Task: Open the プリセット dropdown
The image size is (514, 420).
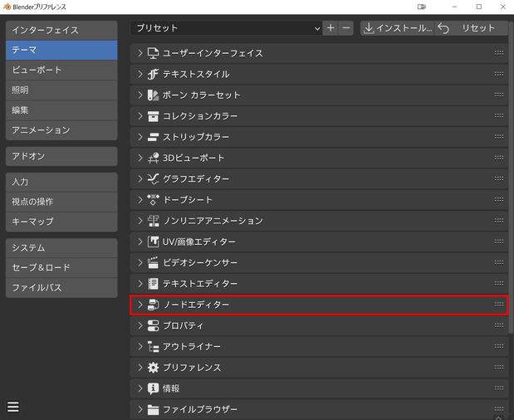Action: tap(227, 28)
